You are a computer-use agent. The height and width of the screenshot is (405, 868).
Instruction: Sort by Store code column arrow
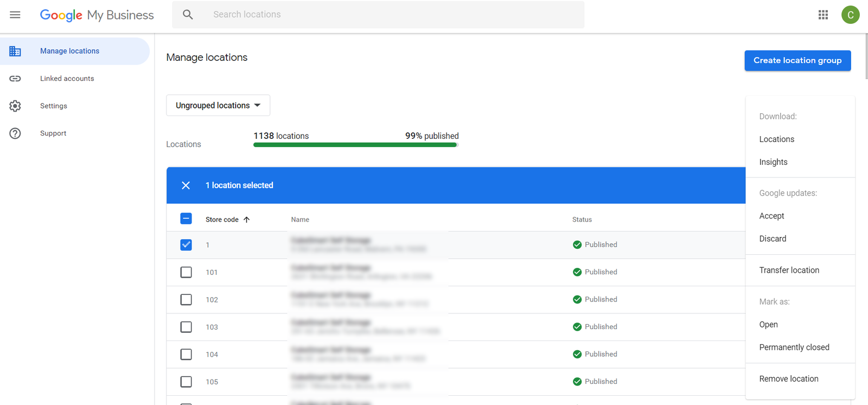click(247, 220)
